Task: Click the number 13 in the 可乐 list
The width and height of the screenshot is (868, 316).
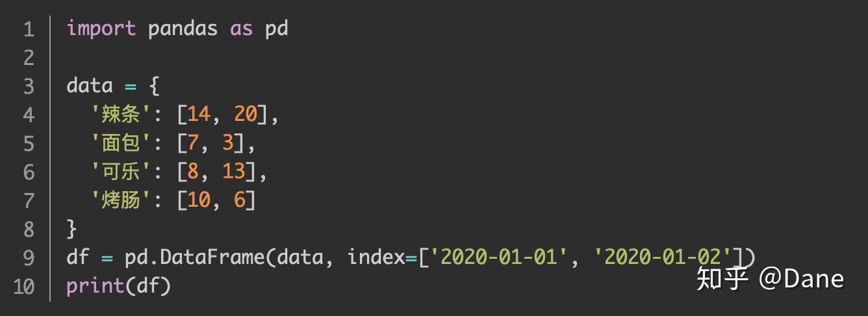Action: (235, 172)
